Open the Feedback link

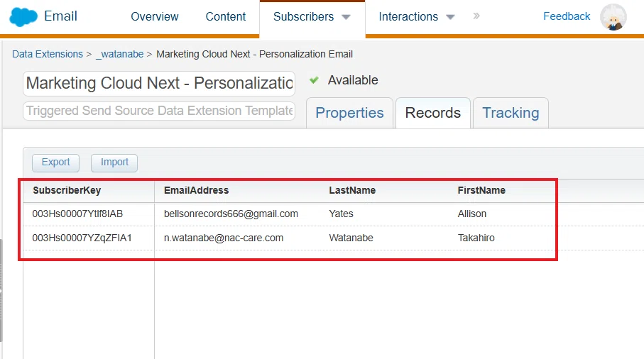[x=567, y=16]
